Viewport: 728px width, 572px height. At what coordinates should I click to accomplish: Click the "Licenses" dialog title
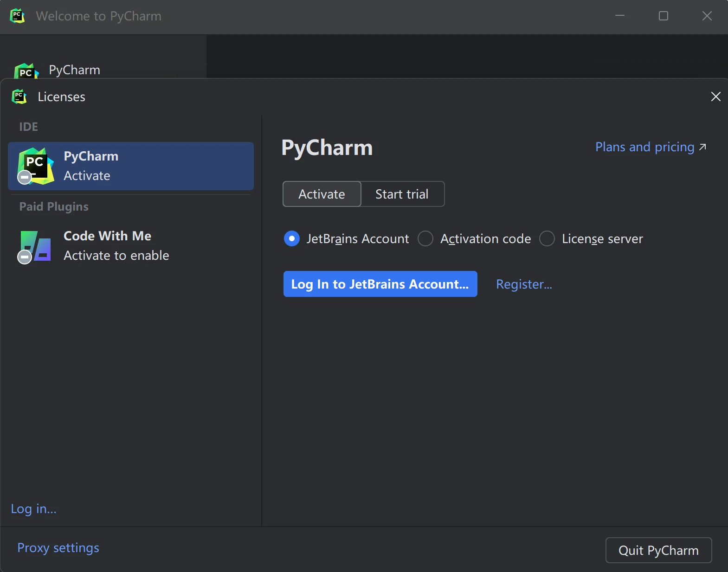pyautogui.click(x=61, y=97)
